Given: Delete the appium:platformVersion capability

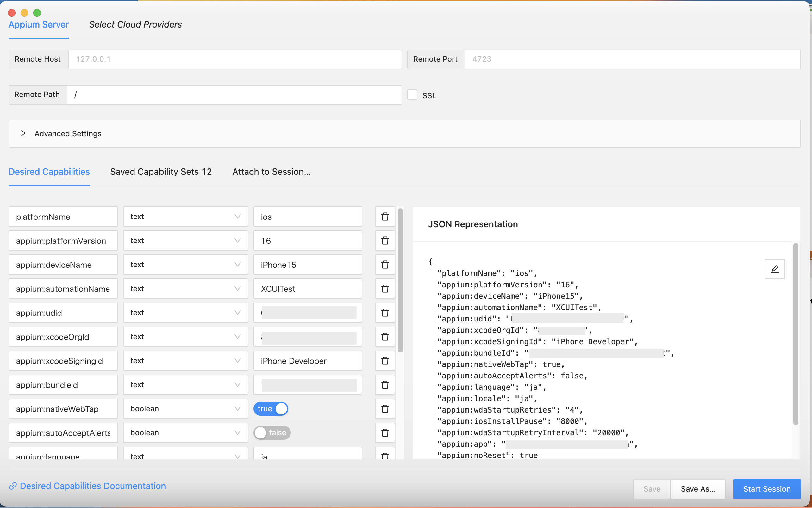Looking at the screenshot, I should [x=385, y=241].
